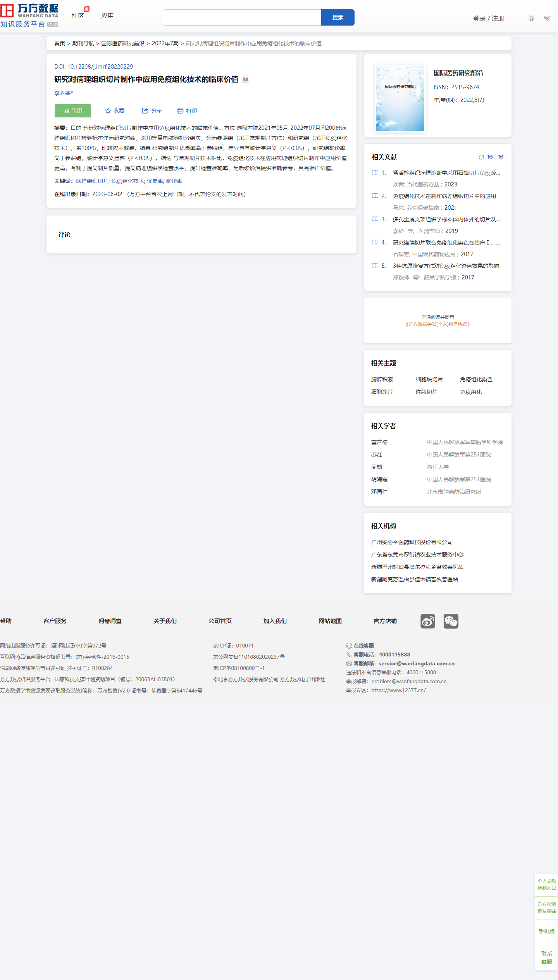Switch to simplified Chinese 简
Image resolution: width=558 pixels, height=980 pixels.
click(531, 19)
